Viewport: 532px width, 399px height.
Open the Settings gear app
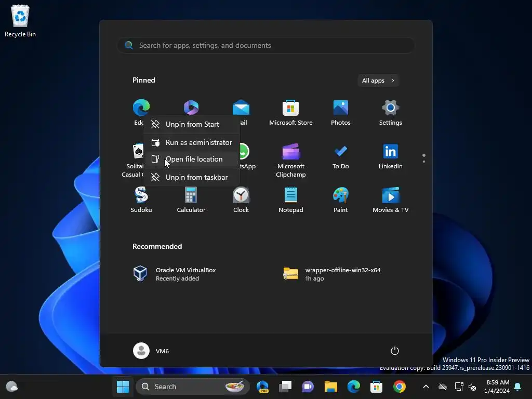(x=390, y=113)
